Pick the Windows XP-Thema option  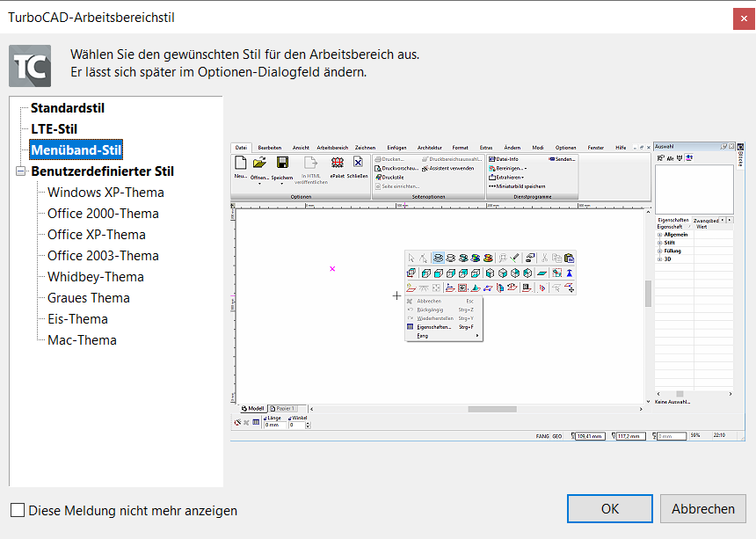105,193
